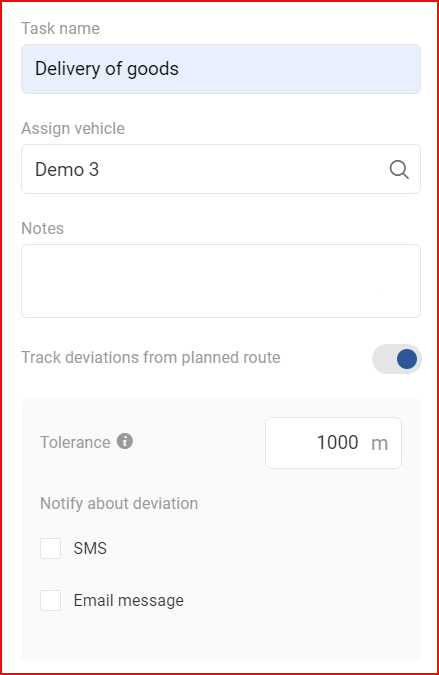The height and width of the screenshot is (675, 439).
Task: Click empty gray panel area under Email message
Action: (x=221, y=636)
